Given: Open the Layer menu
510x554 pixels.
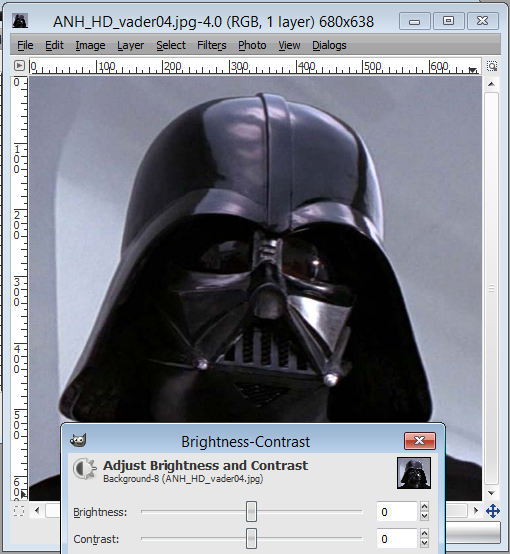Looking at the screenshot, I should [x=130, y=45].
